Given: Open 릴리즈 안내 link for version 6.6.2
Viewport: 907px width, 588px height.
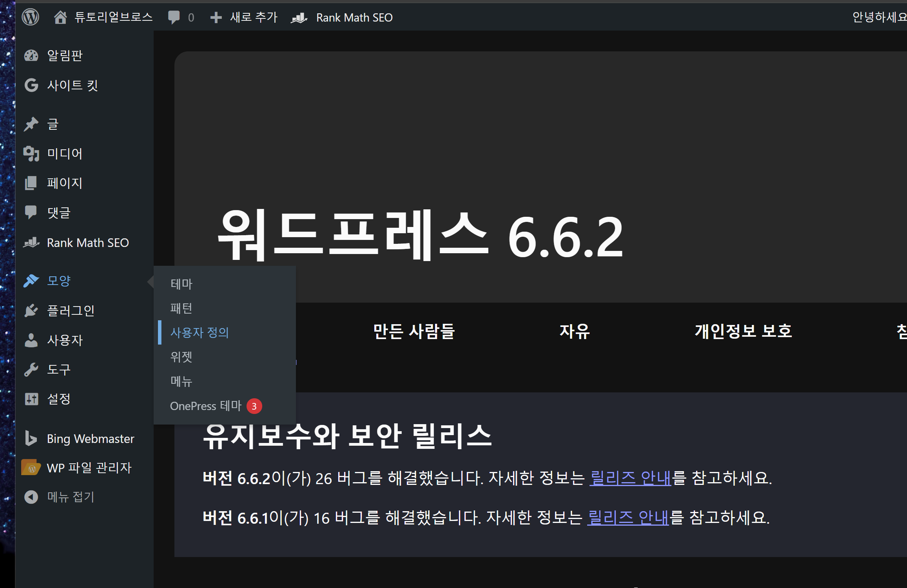Looking at the screenshot, I should tap(630, 478).
